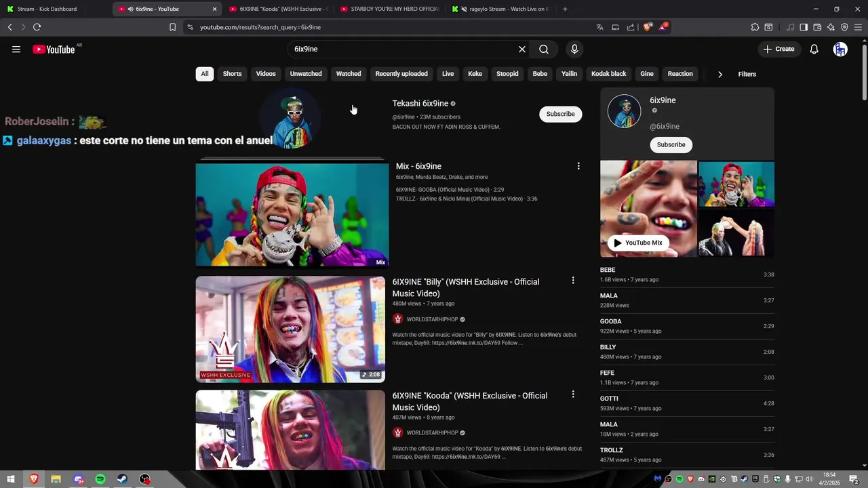Switch to Stream - Kick Dashboard tab
The height and width of the screenshot is (488, 868).
point(56,9)
